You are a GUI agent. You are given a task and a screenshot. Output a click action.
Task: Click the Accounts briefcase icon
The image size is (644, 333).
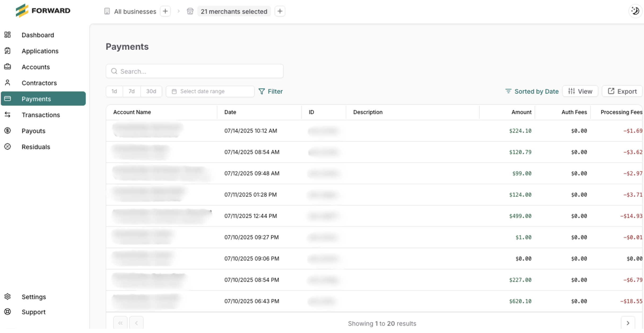7,67
